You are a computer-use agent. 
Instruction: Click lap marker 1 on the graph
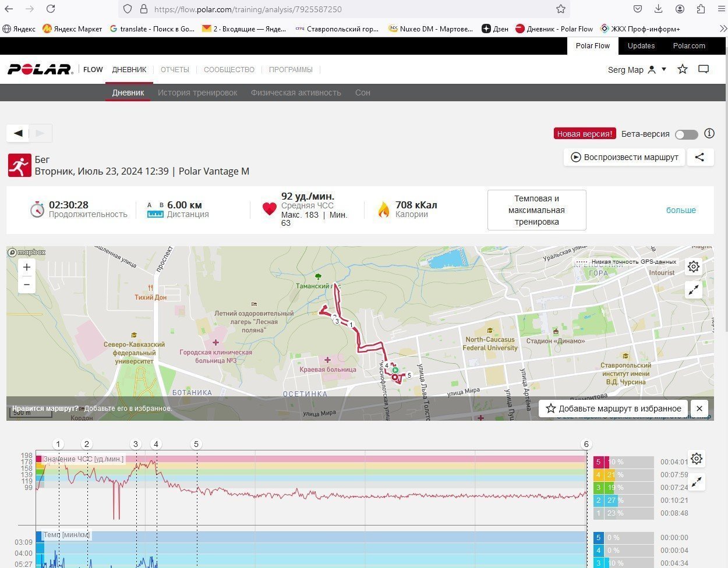(x=58, y=444)
